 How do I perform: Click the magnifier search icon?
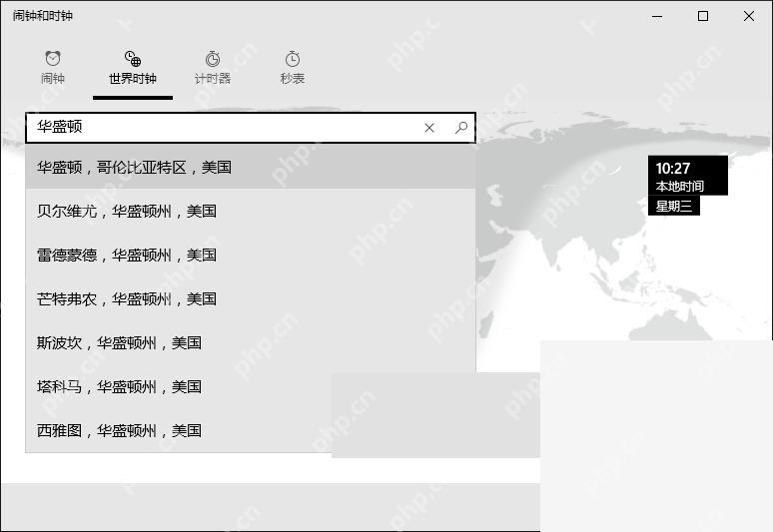[x=461, y=128]
